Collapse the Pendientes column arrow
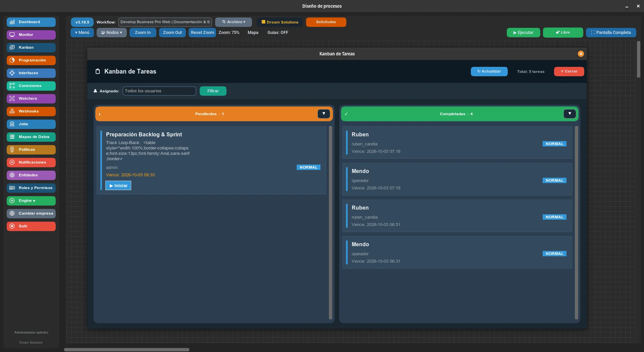 pos(324,114)
